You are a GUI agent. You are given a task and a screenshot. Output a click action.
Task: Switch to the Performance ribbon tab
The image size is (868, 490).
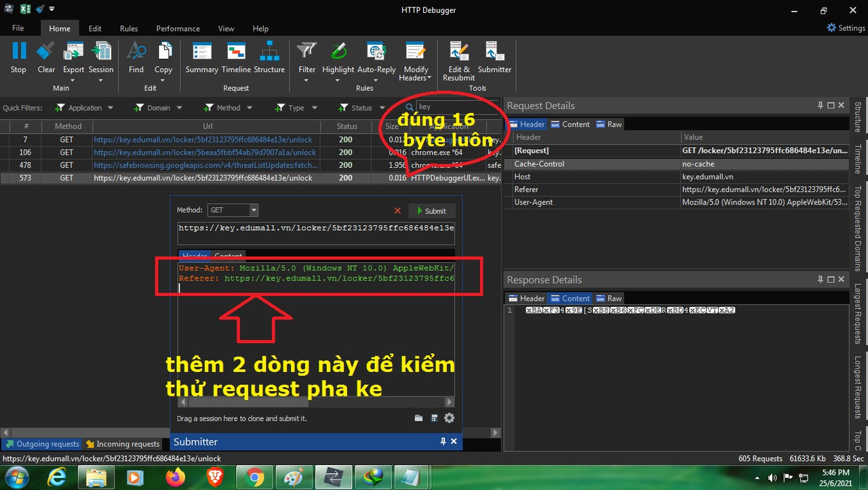178,28
